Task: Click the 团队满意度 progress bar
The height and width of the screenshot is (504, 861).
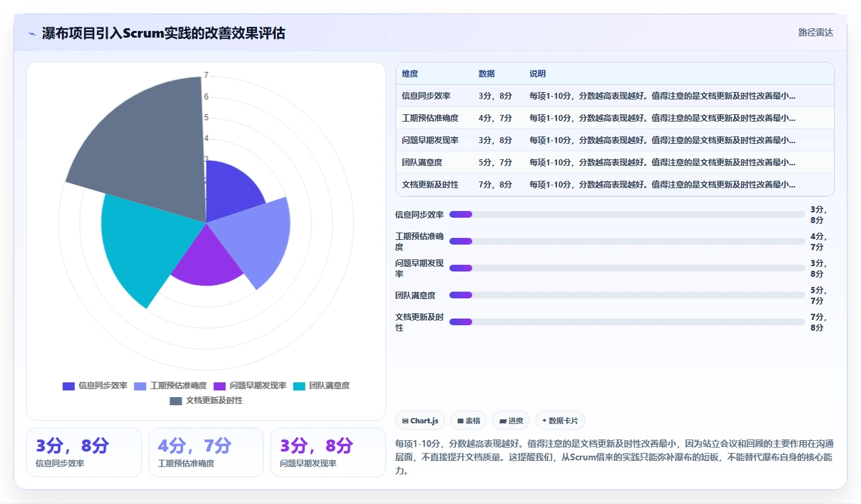Action: [627, 295]
